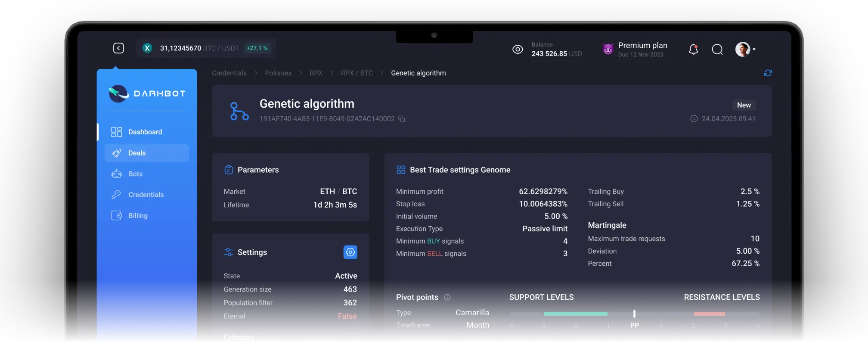Screen dimensions: 868x348
Task: Click Dashboard grid icon in sidebar
Action: click(116, 132)
